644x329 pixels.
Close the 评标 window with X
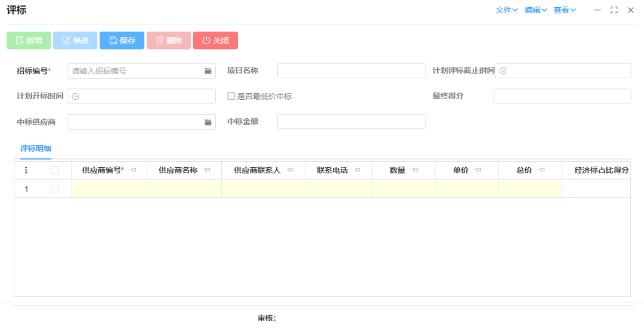[630, 10]
